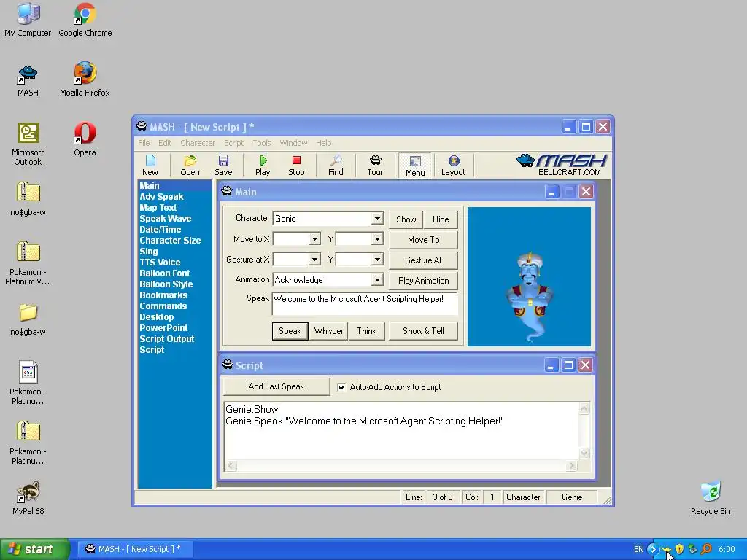Halt playback with the Stop icon
Image resolution: width=747 pixels, height=560 pixels.
296,165
